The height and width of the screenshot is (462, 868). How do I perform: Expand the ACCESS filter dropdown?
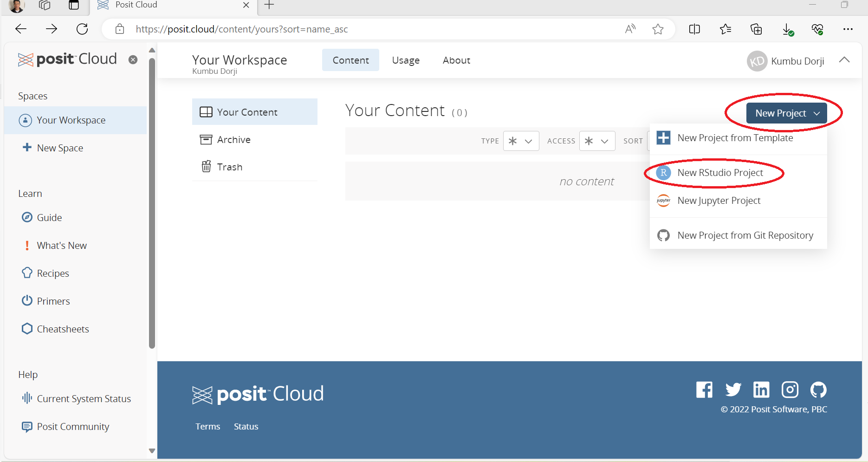[597, 141]
